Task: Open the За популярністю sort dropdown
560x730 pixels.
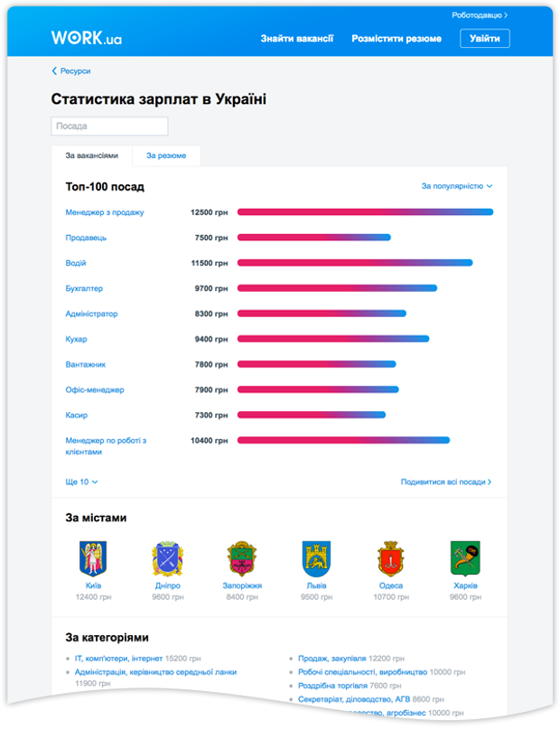Action: click(457, 186)
